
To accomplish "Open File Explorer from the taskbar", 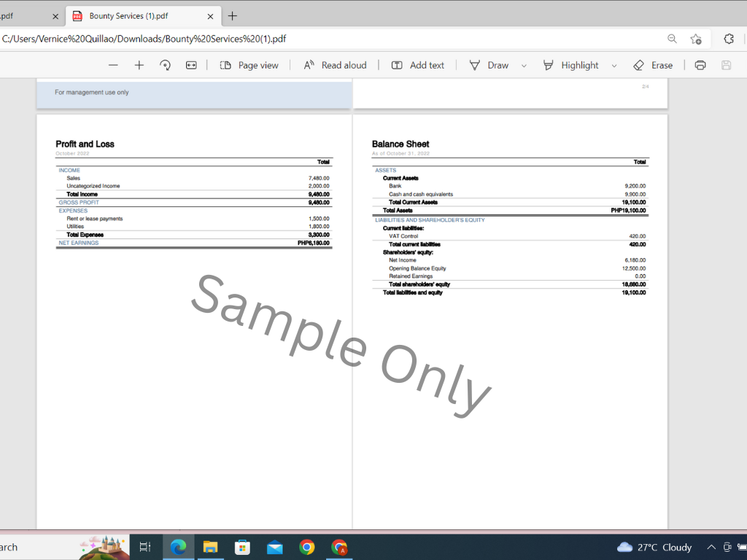I will [210, 547].
